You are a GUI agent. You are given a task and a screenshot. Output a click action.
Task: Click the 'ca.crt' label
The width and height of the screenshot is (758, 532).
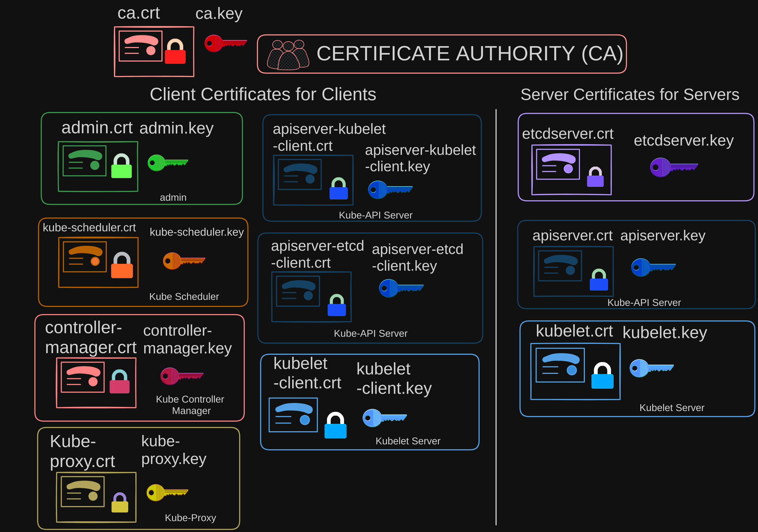(x=139, y=13)
